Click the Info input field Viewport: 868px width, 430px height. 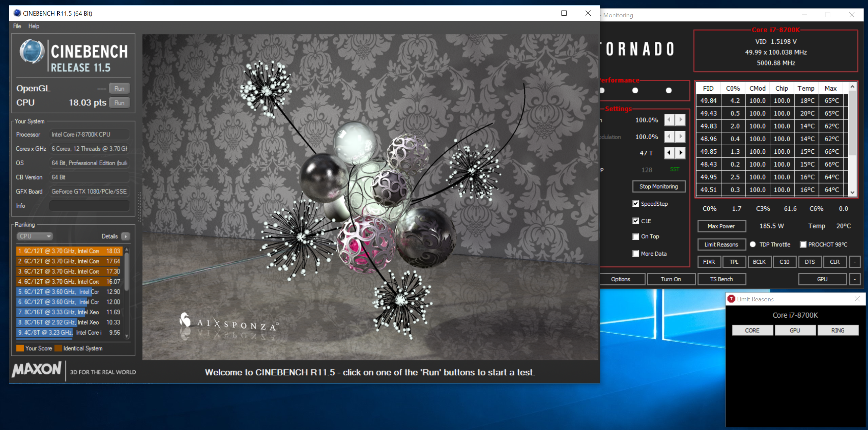click(x=90, y=206)
